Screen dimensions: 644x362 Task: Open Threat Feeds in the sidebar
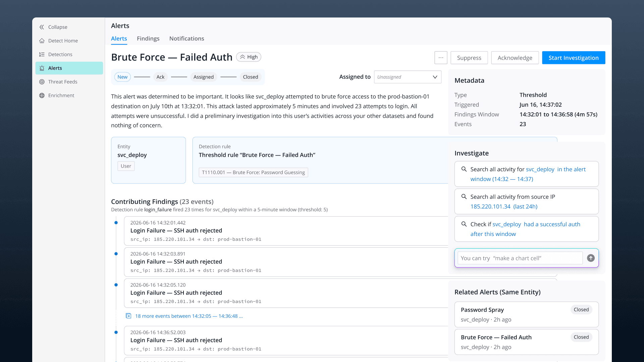(69, 82)
